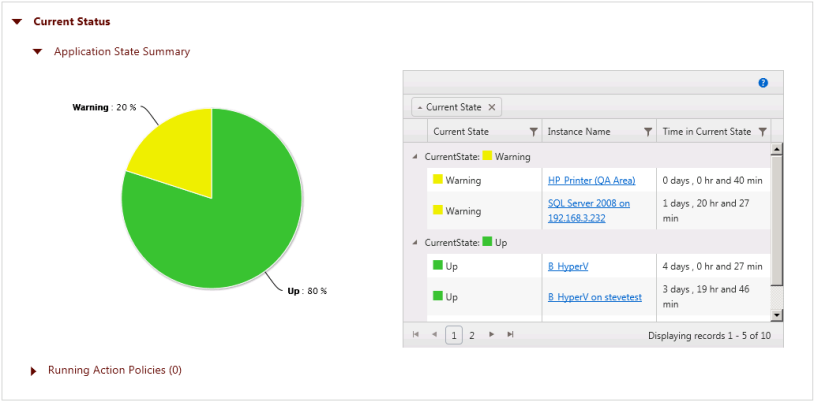This screenshot has width=815, height=402.
Task: Switch to page 2 of records
Action: (x=472, y=335)
